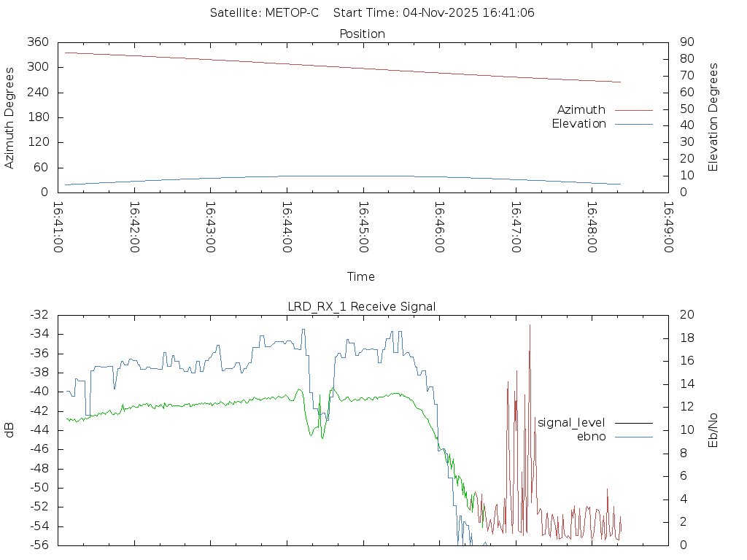Select the blue Elevation legend line sample
This screenshot has height=560, width=747.
point(633,124)
